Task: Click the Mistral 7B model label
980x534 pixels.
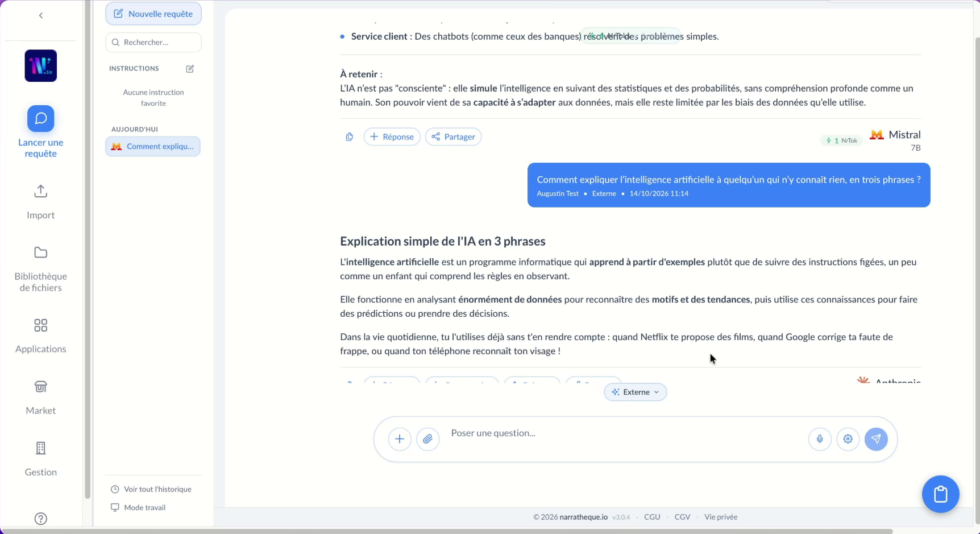Action: pos(895,140)
